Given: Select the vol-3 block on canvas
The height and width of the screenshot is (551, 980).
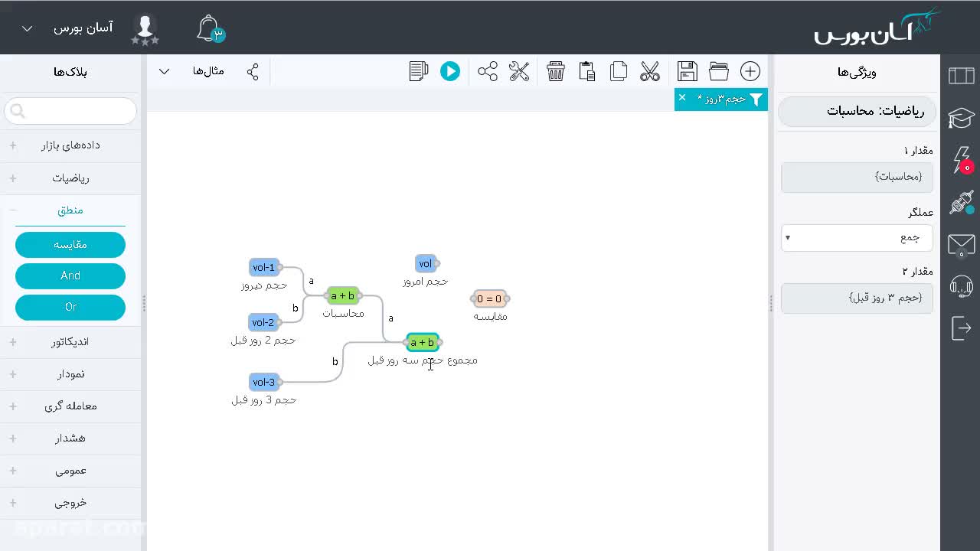Looking at the screenshot, I should [x=264, y=382].
